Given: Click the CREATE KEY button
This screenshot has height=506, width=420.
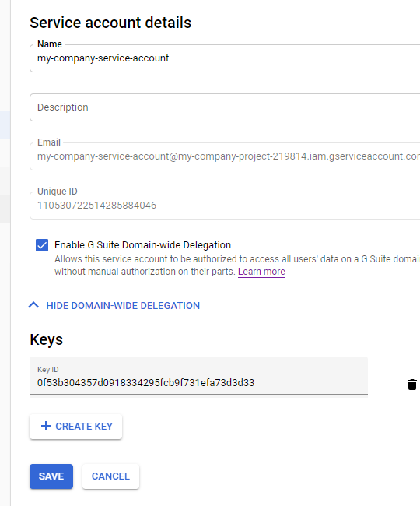Looking at the screenshot, I should coord(75,427).
